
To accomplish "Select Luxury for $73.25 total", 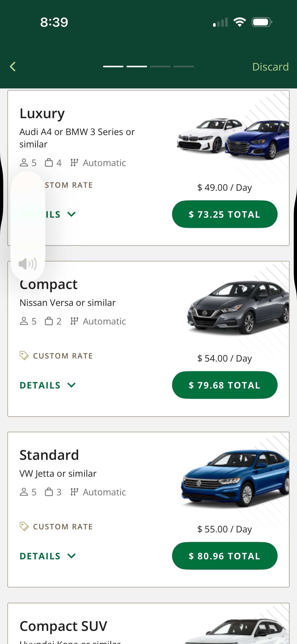I will tap(224, 214).
